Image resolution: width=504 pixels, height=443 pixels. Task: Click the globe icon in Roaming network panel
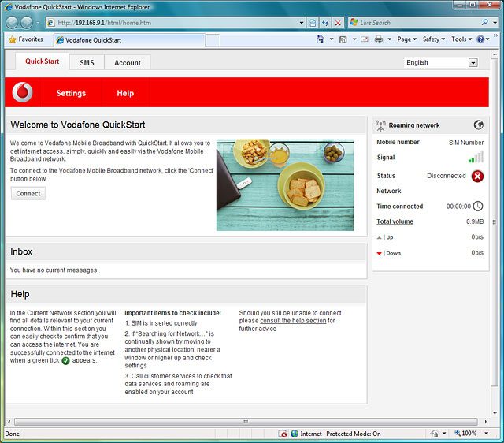pos(478,125)
